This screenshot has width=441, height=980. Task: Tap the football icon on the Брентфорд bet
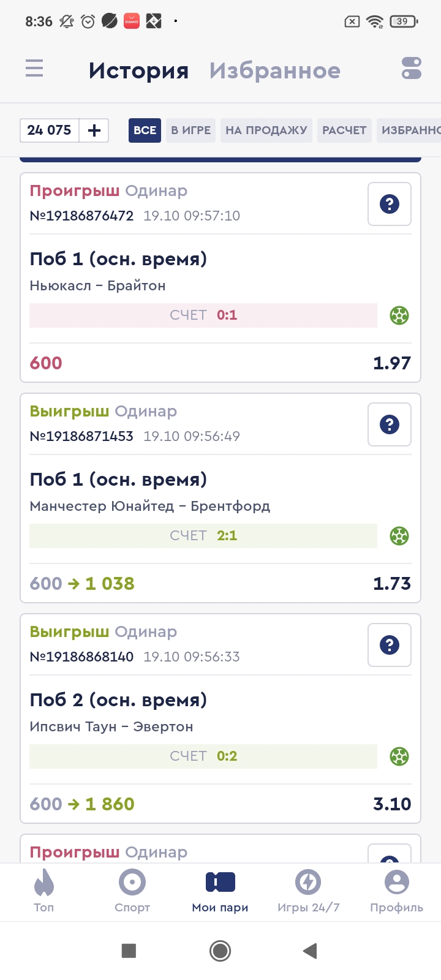click(x=399, y=536)
